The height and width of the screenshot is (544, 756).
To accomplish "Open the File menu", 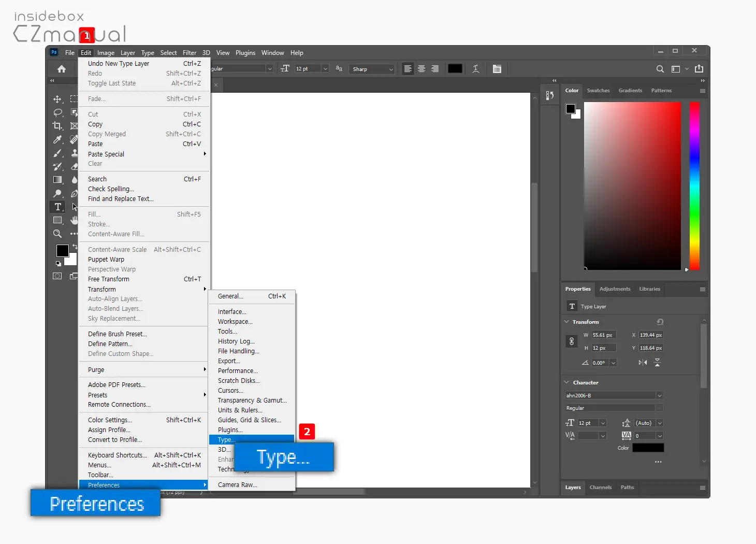I will pyautogui.click(x=70, y=53).
